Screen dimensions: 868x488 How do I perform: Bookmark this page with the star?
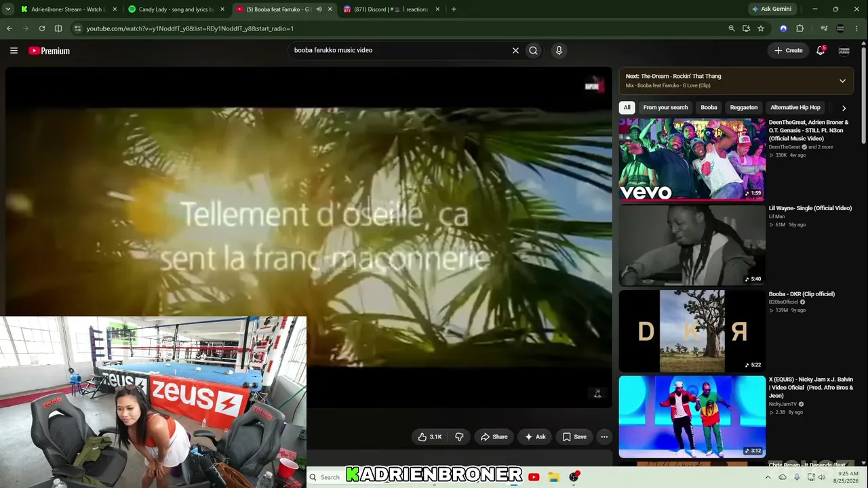click(761, 28)
